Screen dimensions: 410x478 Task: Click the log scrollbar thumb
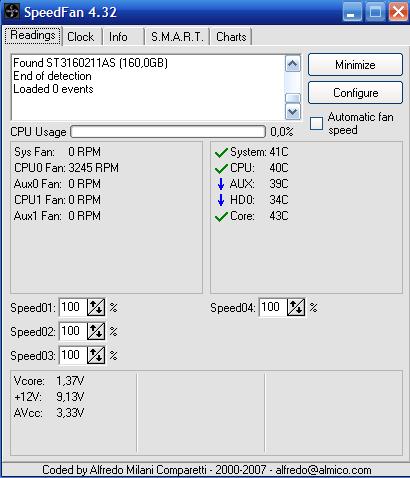point(293,98)
